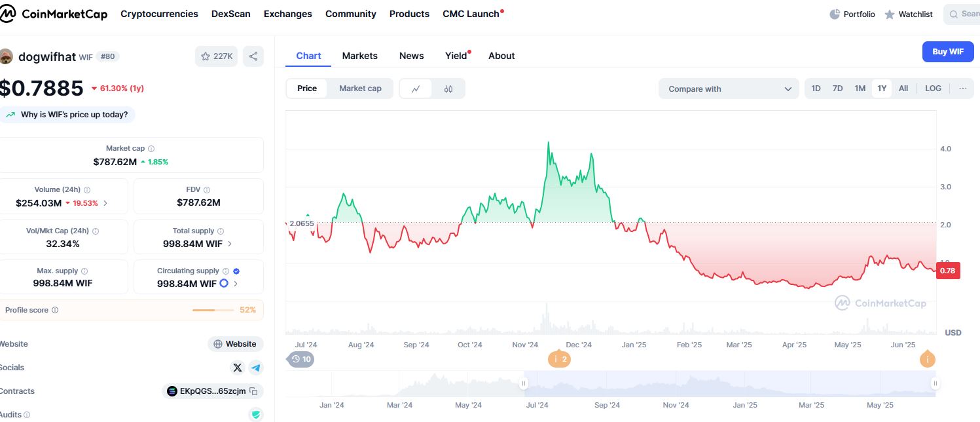This screenshot has height=422, width=980.
Task: Switch to the News tab
Action: [411, 56]
